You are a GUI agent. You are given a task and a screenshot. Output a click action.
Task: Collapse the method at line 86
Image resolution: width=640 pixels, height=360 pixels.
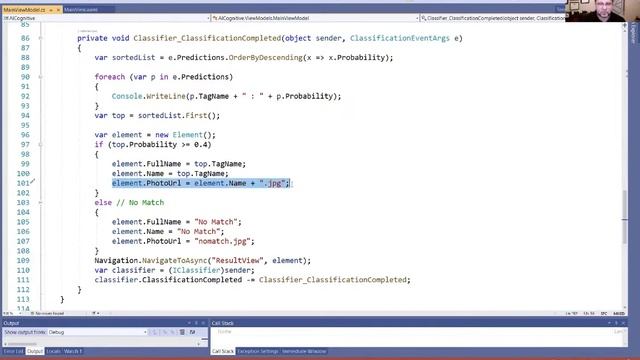pyautogui.click(x=40, y=38)
